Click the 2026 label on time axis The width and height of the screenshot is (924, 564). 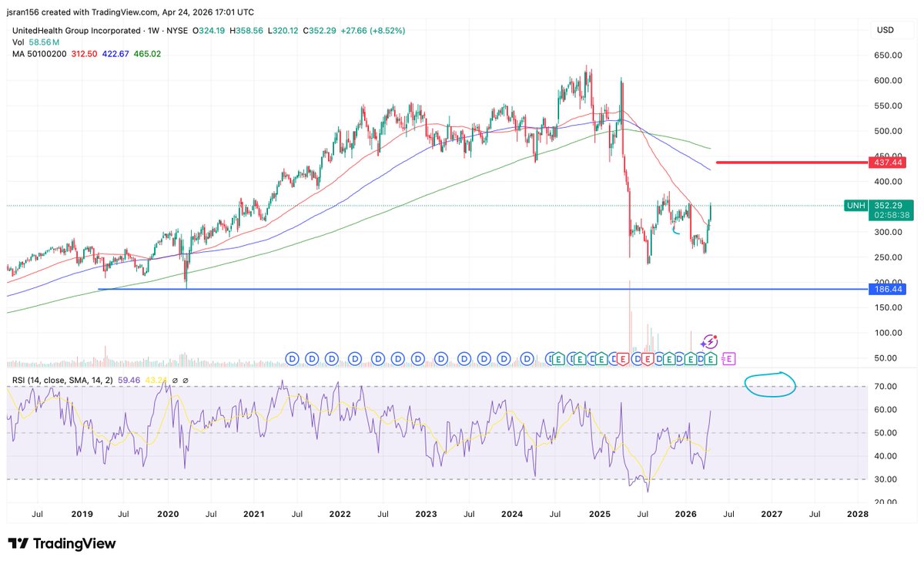click(685, 513)
